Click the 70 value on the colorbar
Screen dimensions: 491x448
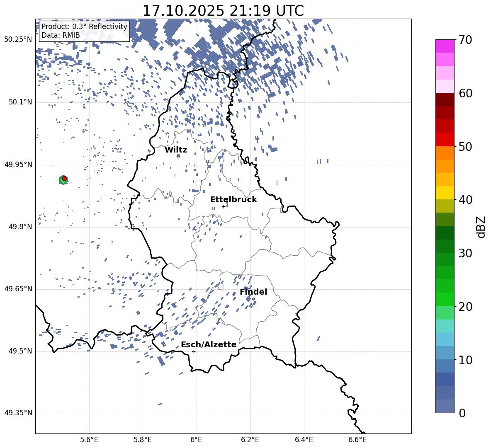click(x=465, y=40)
